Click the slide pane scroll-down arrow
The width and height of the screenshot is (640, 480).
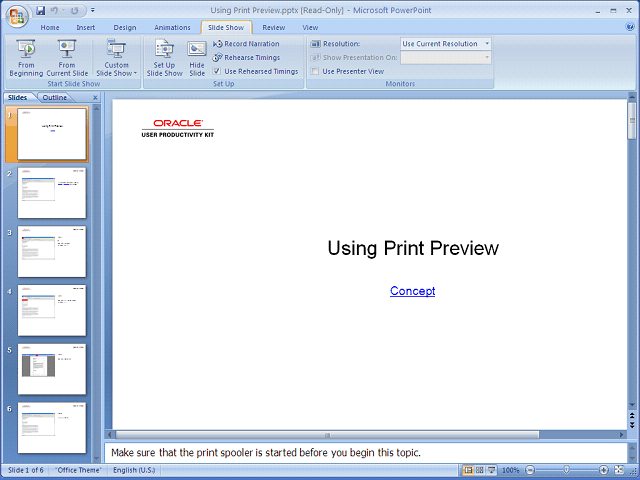96,459
